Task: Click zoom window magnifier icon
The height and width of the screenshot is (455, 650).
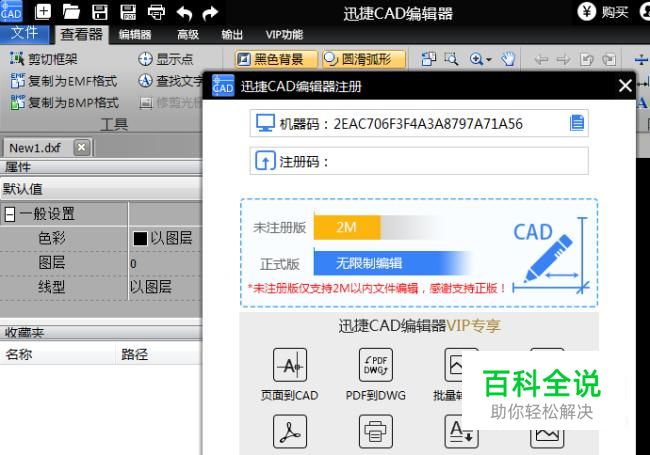Action: point(451,59)
